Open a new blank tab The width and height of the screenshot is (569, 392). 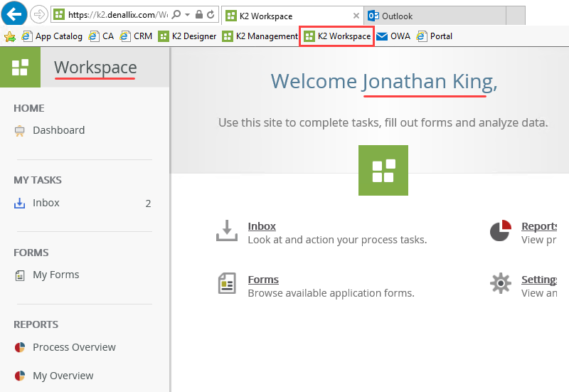click(x=516, y=16)
